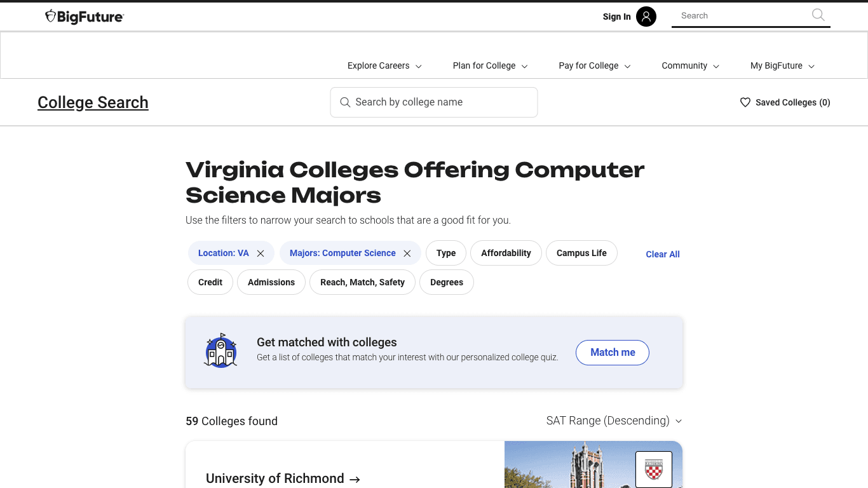Toggle the Degrees filter chip
The image size is (868, 488).
click(447, 282)
